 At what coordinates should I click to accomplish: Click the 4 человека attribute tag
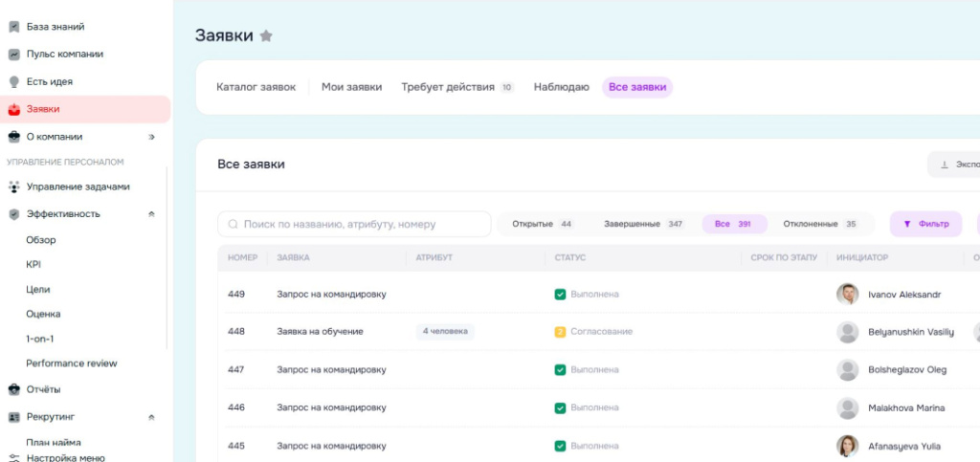pyautogui.click(x=445, y=332)
